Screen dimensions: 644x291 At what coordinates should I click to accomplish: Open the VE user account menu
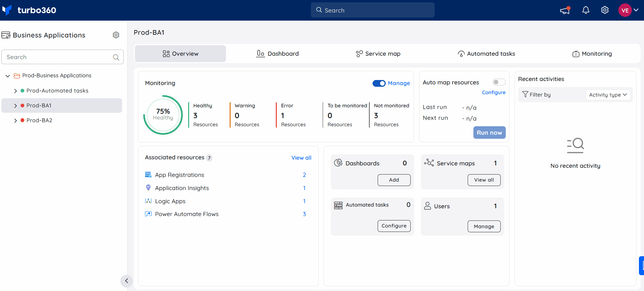point(628,10)
